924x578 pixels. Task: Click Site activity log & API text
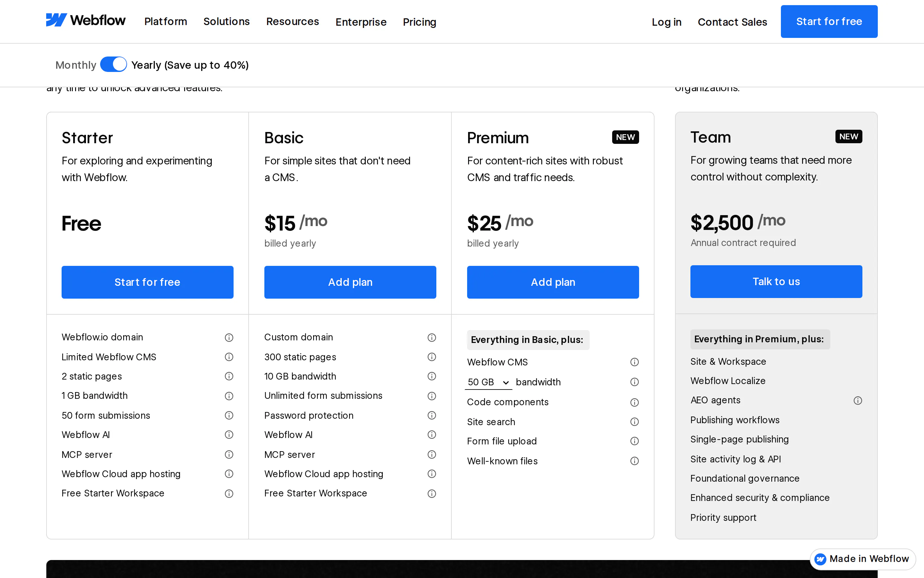tap(735, 459)
